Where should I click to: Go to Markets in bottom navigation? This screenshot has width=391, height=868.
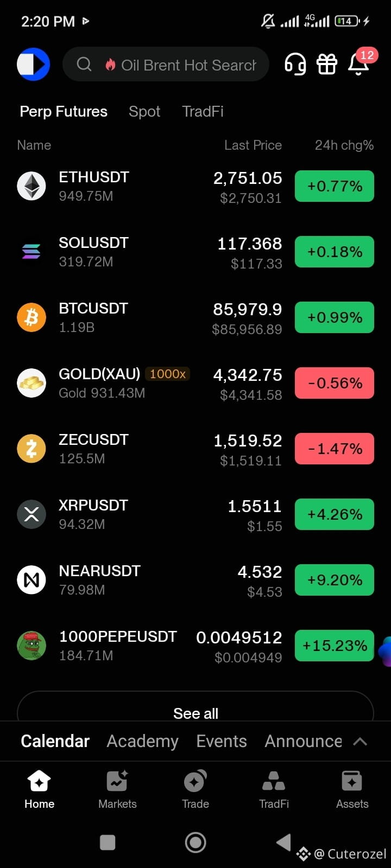(117, 790)
